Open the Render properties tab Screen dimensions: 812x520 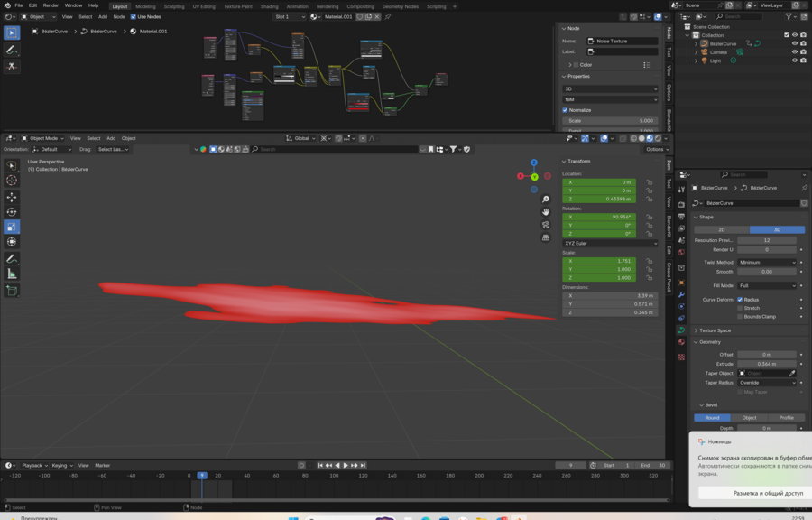pyautogui.click(x=681, y=205)
